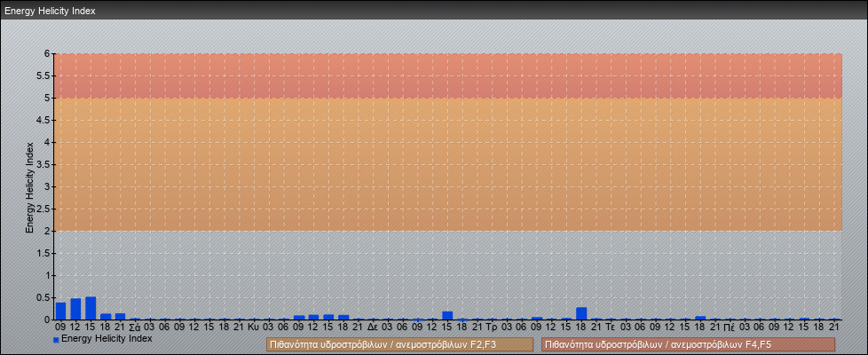Click the rotated Energy Helicity Index axis title
The width and height of the screenshot is (868, 355).
click(x=30, y=187)
